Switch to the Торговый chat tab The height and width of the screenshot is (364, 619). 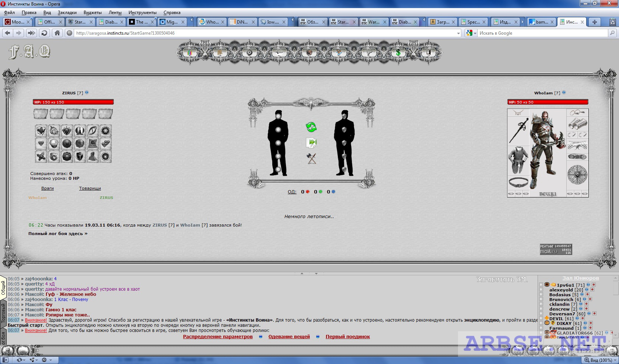click(3, 313)
